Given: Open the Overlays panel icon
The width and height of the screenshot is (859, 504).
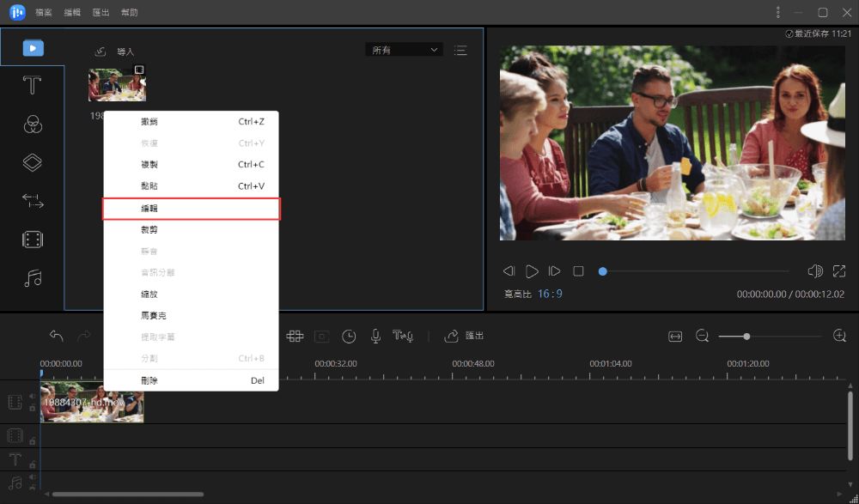Looking at the screenshot, I should [x=33, y=162].
